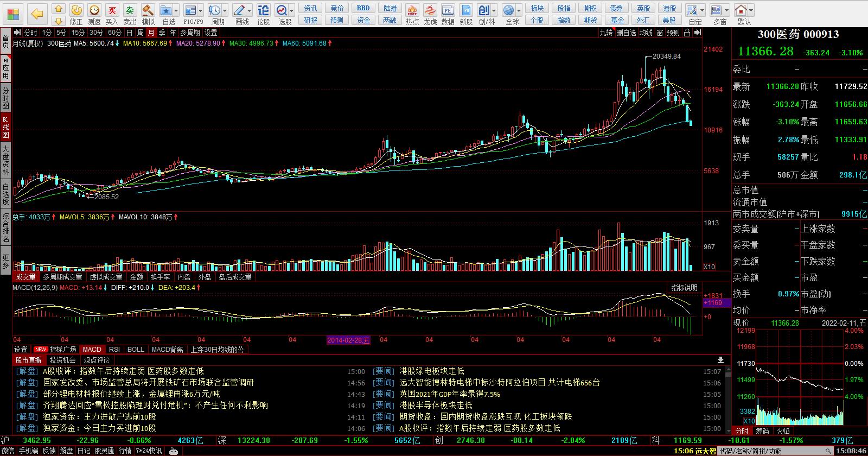
Task: Open news headline about 部分锂电材料报价
Action: point(131,394)
